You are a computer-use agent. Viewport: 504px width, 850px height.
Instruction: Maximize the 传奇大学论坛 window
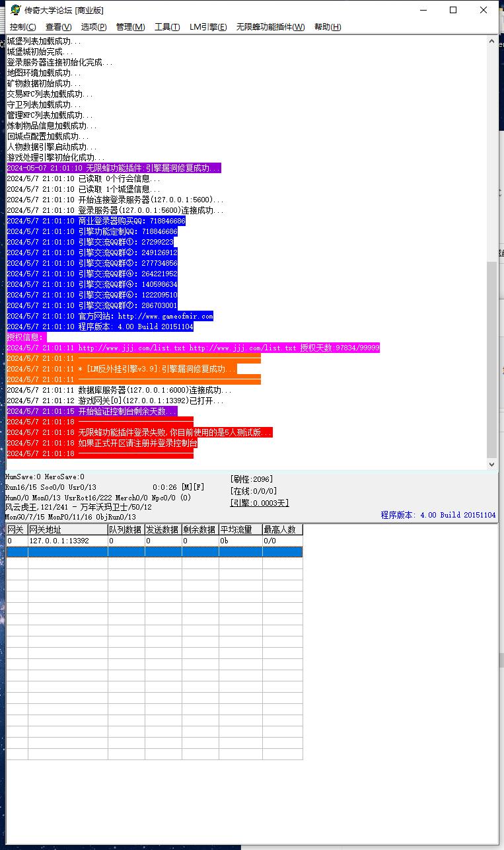click(453, 10)
